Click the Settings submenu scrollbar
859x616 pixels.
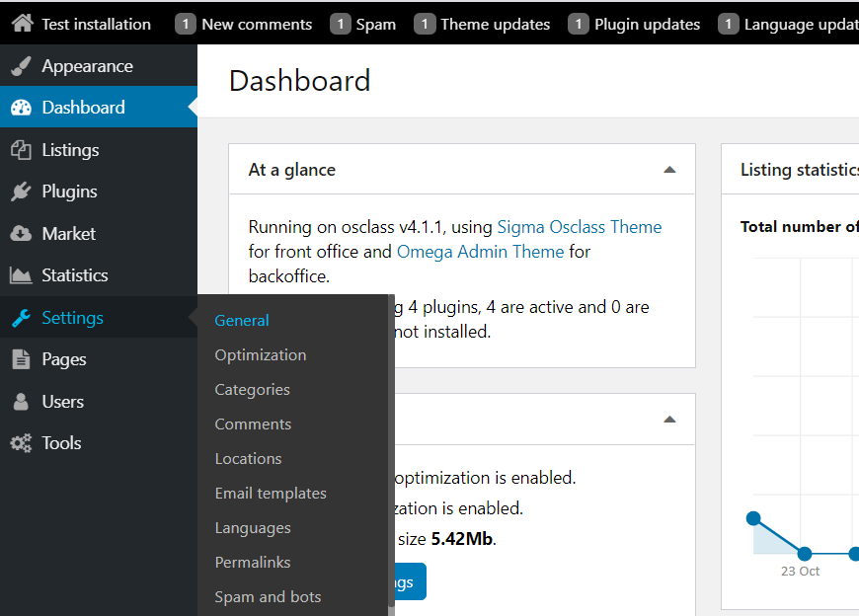click(391, 450)
